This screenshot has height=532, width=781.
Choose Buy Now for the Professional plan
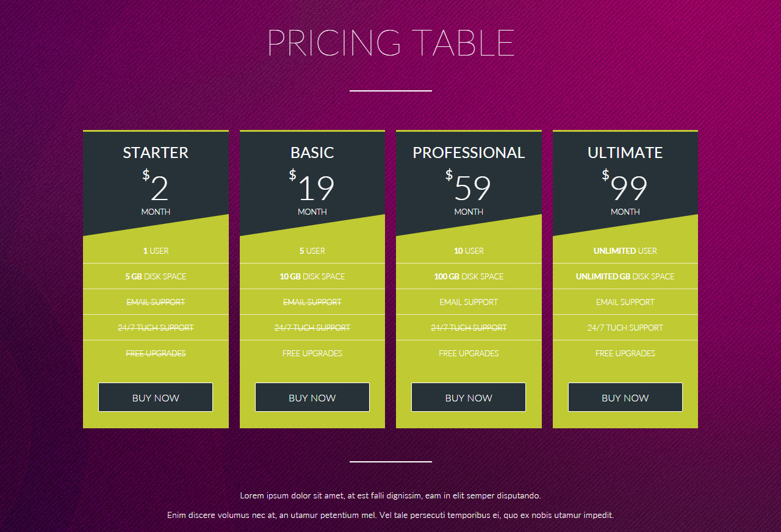pos(469,398)
